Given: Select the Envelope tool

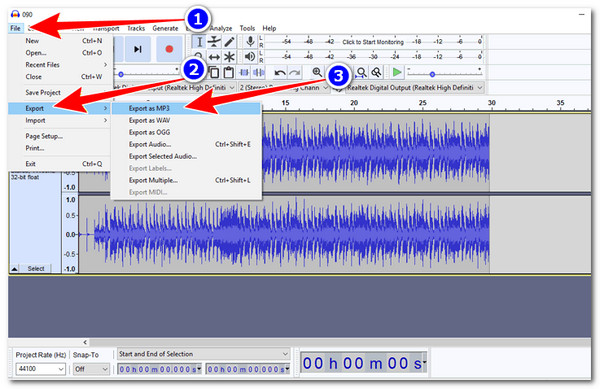Looking at the screenshot, I should [x=214, y=42].
